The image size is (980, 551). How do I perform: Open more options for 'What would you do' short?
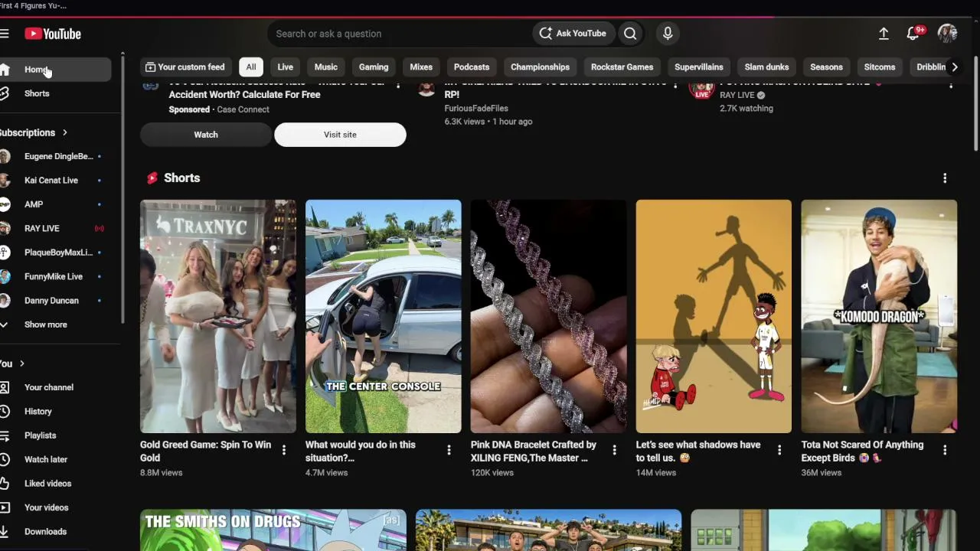coord(449,450)
